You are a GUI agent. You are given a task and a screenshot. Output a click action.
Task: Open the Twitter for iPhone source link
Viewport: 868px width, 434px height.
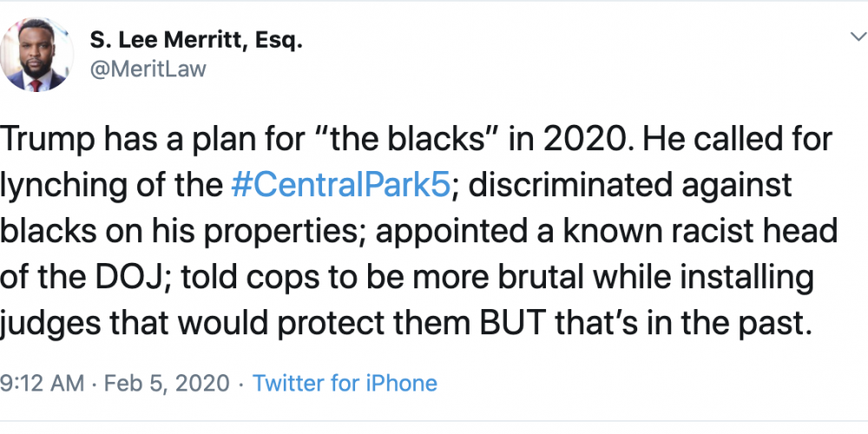coord(345,383)
